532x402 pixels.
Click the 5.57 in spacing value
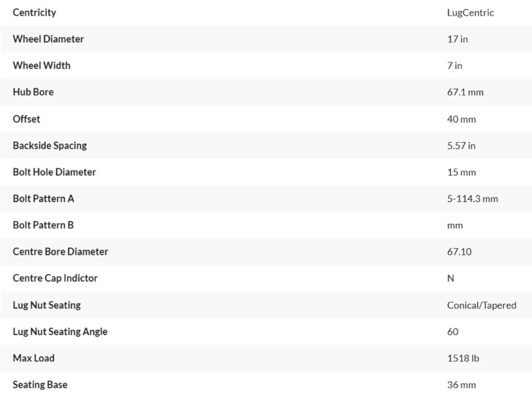[x=461, y=146]
